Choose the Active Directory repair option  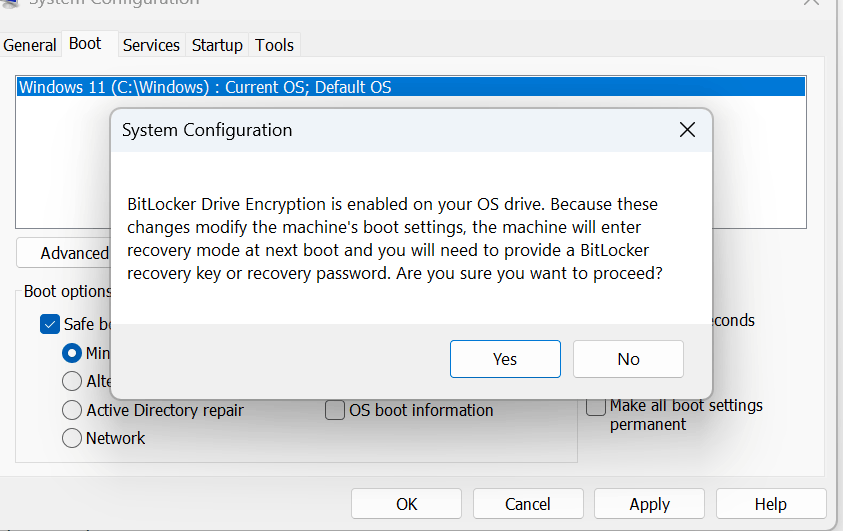72,410
